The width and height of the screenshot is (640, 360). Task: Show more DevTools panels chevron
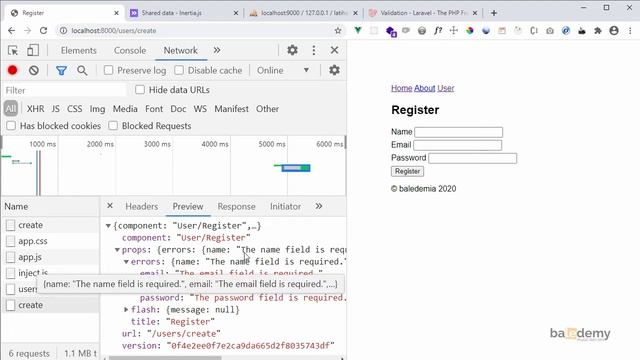(217, 50)
